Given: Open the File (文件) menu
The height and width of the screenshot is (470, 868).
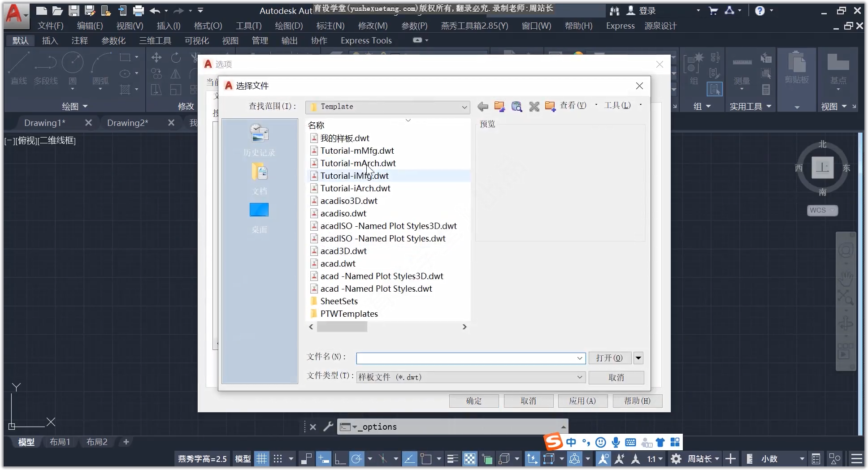Looking at the screenshot, I should 51,26.
